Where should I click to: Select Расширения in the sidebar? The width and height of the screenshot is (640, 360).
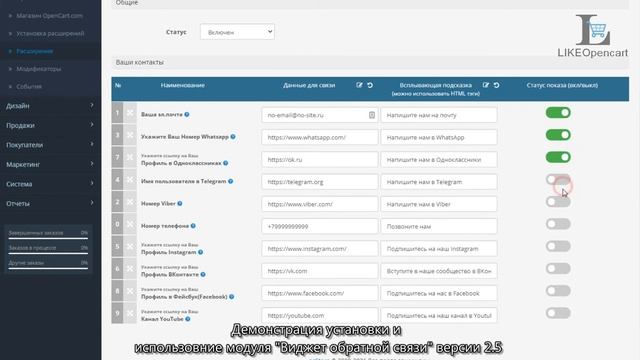35,51
